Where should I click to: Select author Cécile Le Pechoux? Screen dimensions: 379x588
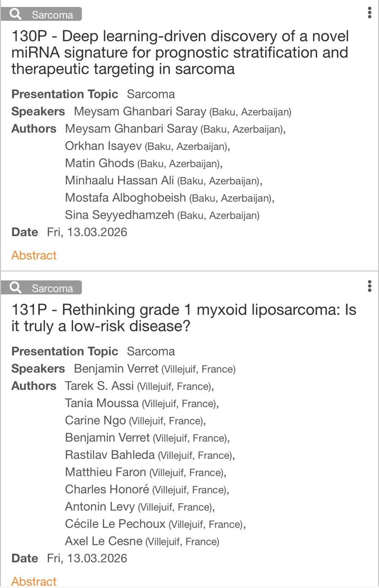coord(116,524)
